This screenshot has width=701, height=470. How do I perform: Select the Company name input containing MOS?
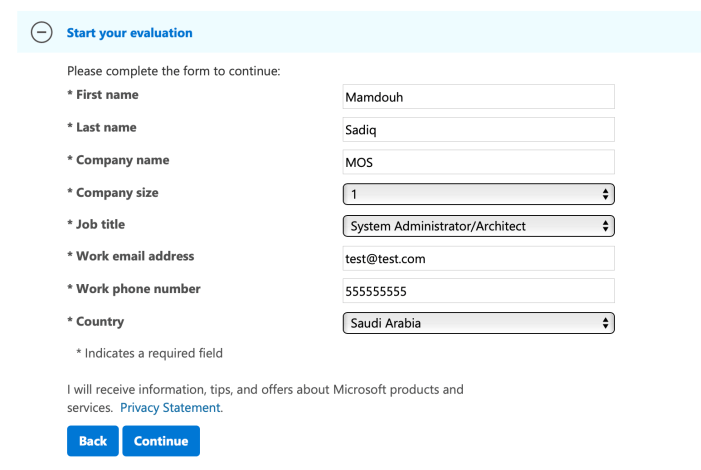coord(478,162)
